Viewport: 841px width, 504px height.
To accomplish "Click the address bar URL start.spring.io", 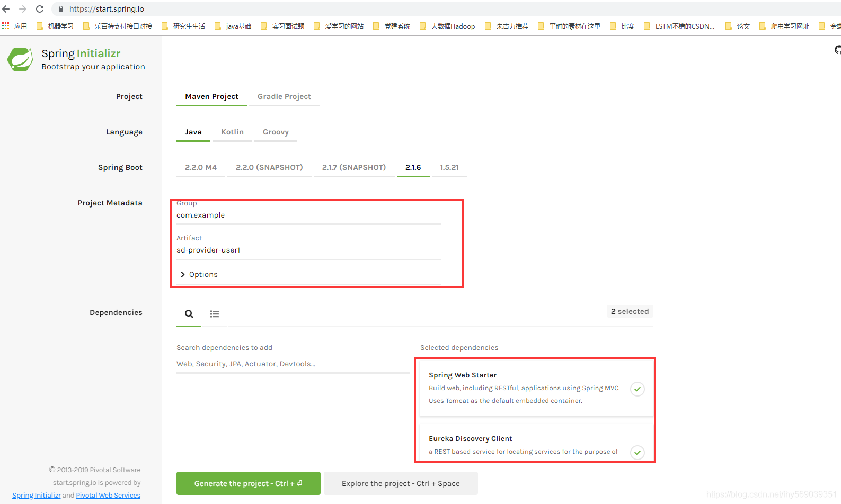I will [107, 9].
